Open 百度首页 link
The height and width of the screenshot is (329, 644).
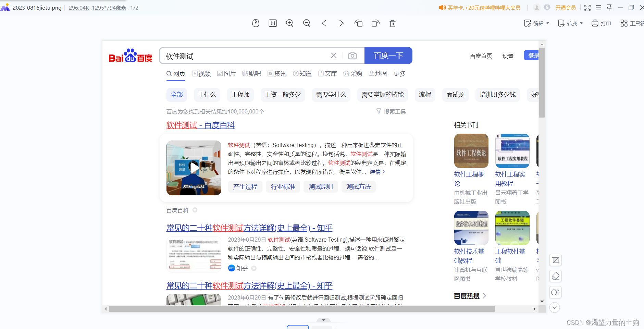[481, 56]
